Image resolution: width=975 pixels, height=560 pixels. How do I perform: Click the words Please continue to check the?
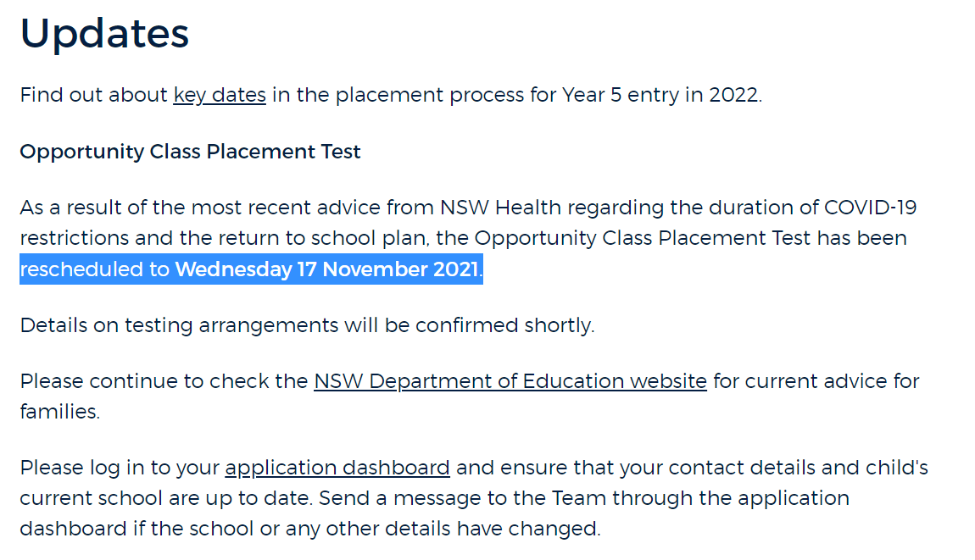(164, 381)
